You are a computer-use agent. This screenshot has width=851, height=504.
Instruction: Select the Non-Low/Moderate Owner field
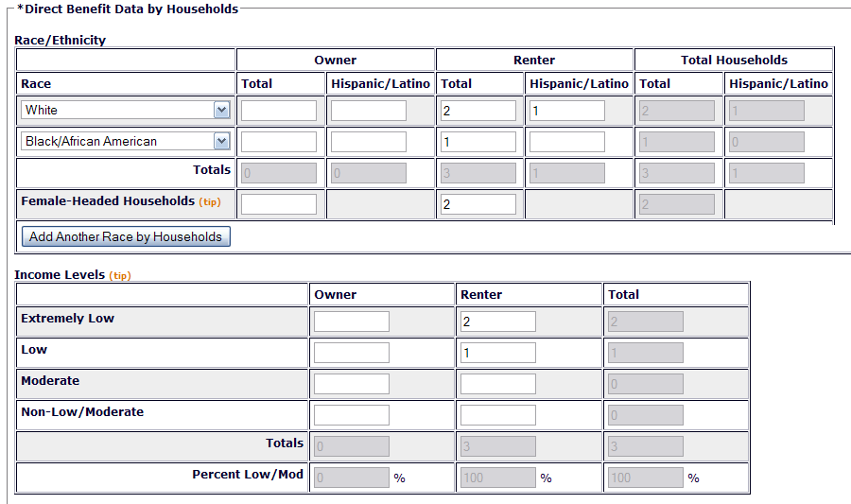click(x=352, y=415)
